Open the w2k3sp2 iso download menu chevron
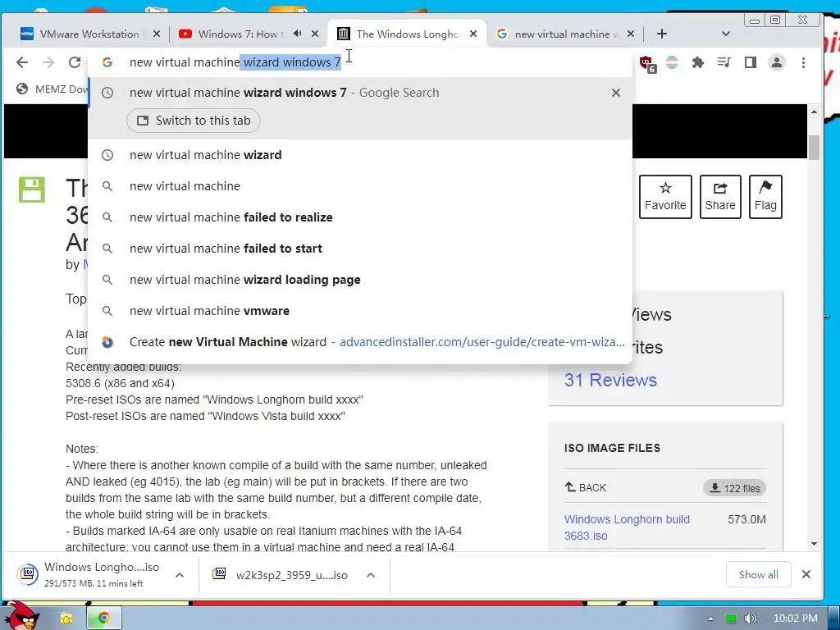The height and width of the screenshot is (630, 840). coord(370,575)
